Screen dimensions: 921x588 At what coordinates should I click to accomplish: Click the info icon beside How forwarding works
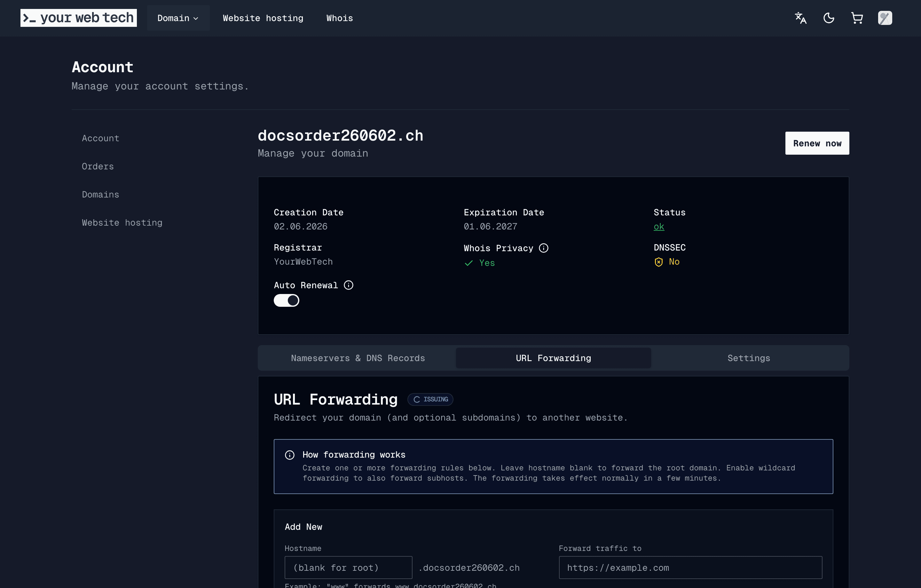290,455
